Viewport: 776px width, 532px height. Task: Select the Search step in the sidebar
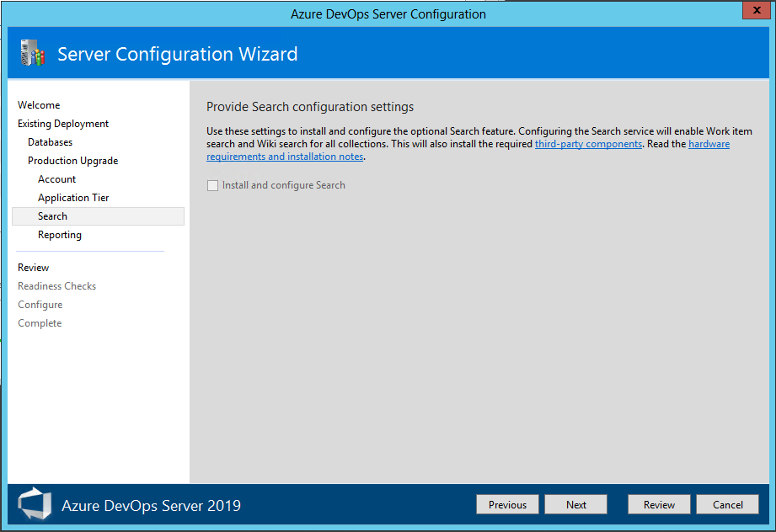[52, 215]
